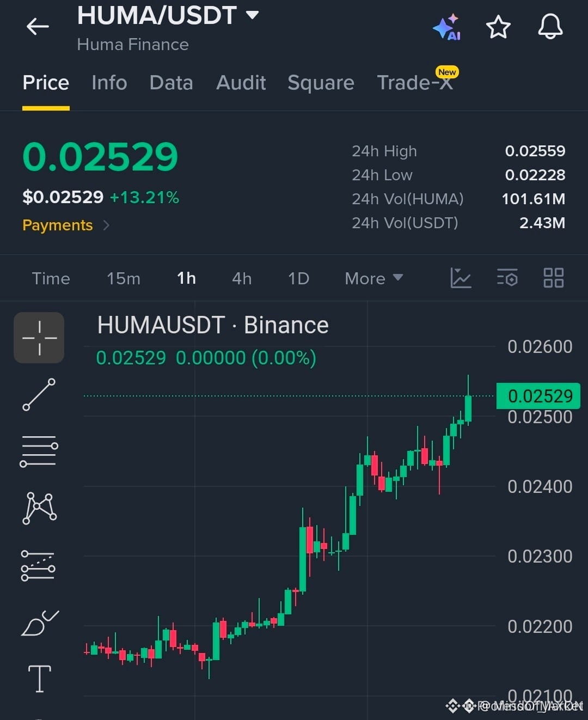The image size is (588, 720).
Task: Switch to the Info tab
Action: click(109, 83)
